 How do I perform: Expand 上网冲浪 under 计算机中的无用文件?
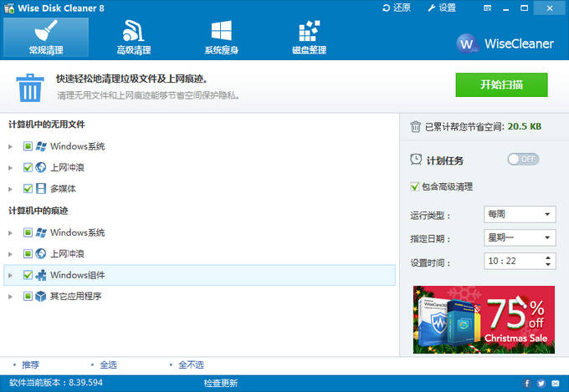tap(11, 167)
